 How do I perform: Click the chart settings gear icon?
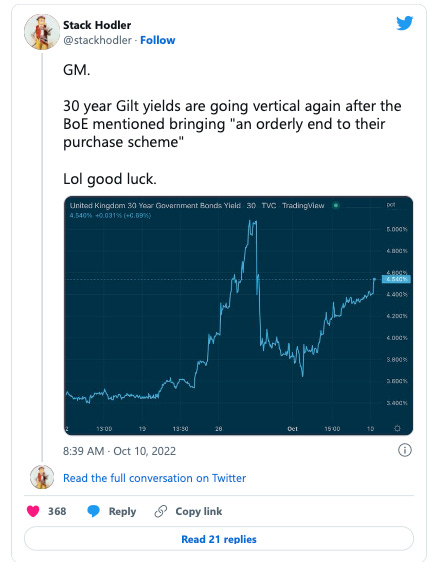click(397, 428)
